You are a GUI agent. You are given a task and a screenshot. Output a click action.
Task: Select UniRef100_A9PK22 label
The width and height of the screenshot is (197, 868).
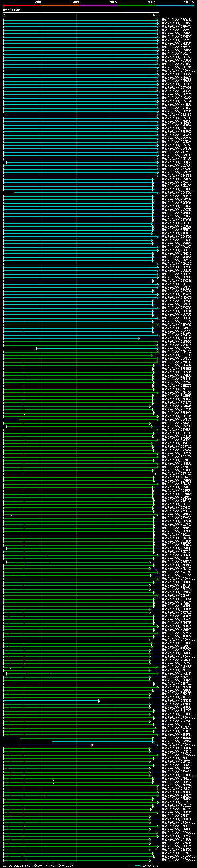pos(177,74)
